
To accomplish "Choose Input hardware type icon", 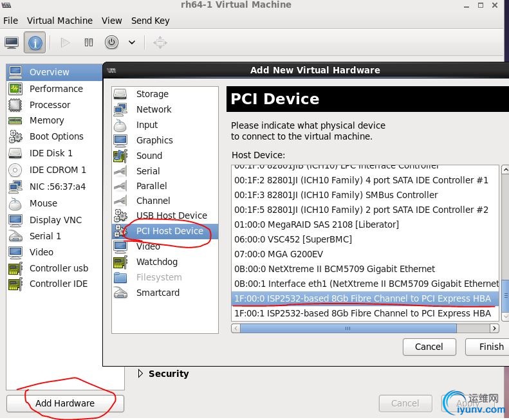I will tap(120, 125).
